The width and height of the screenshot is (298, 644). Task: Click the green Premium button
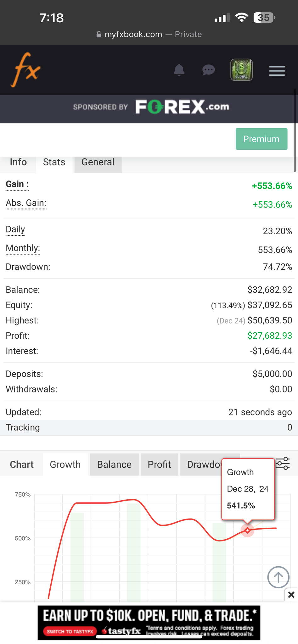(261, 139)
